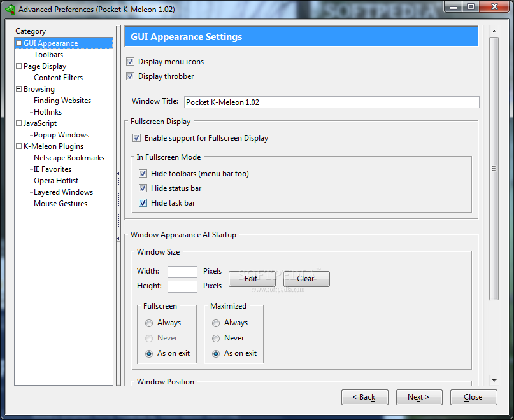Collapse the Browsing tree node
This screenshot has height=420, width=514.
(19, 89)
